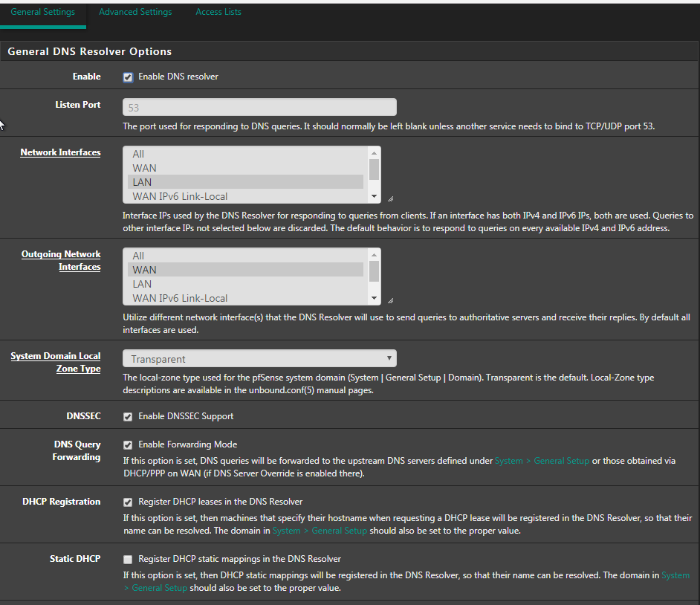Screen dimensions: 700x605
Task: Click the Network Interfaces help label
Action: point(60,152)
